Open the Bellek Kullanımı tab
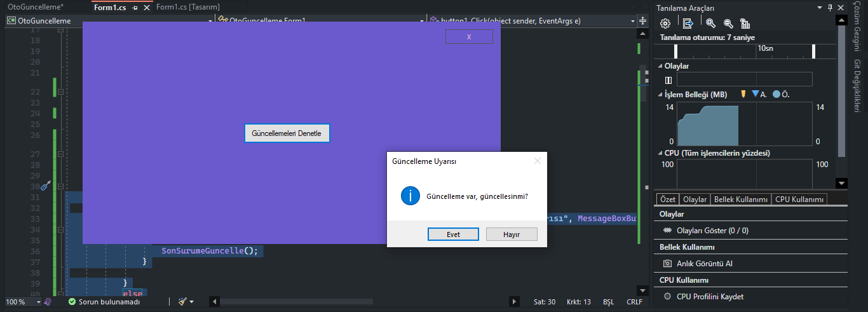Viewport: 868px width, 312px height. (x=740, y=200)
